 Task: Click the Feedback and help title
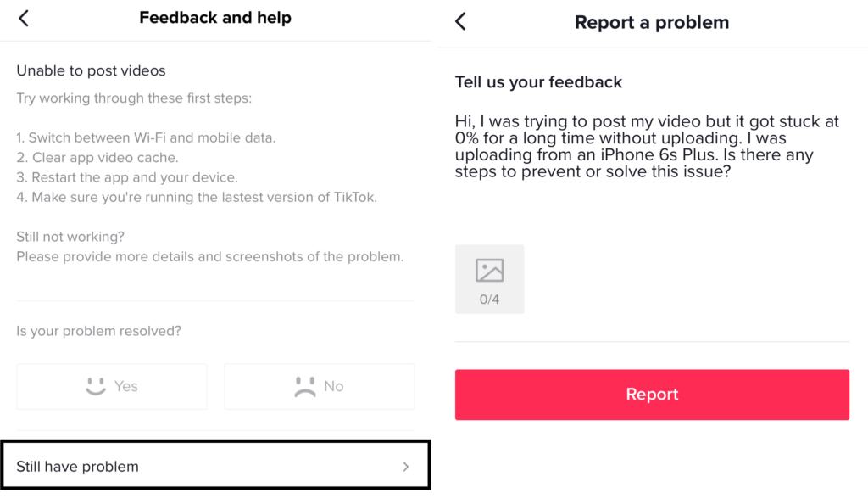click(x=215, y=18)
